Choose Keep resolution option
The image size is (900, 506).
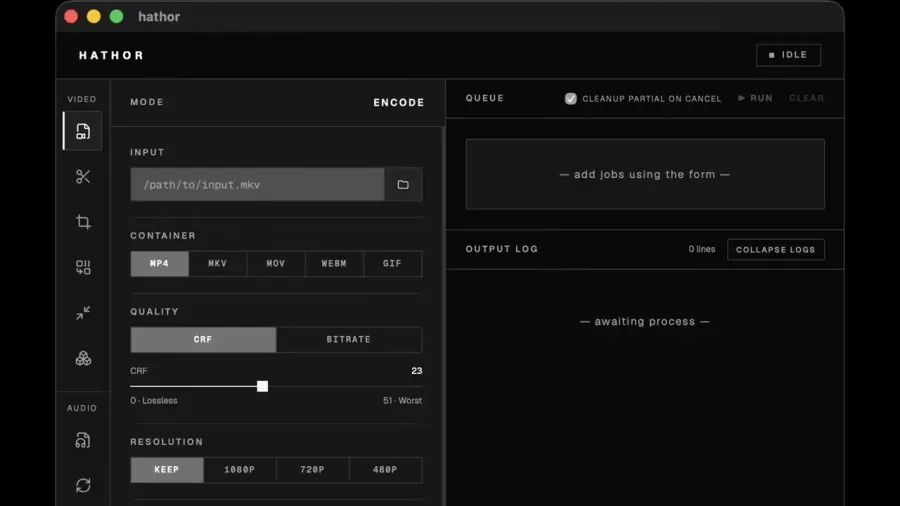click(167, 470)
